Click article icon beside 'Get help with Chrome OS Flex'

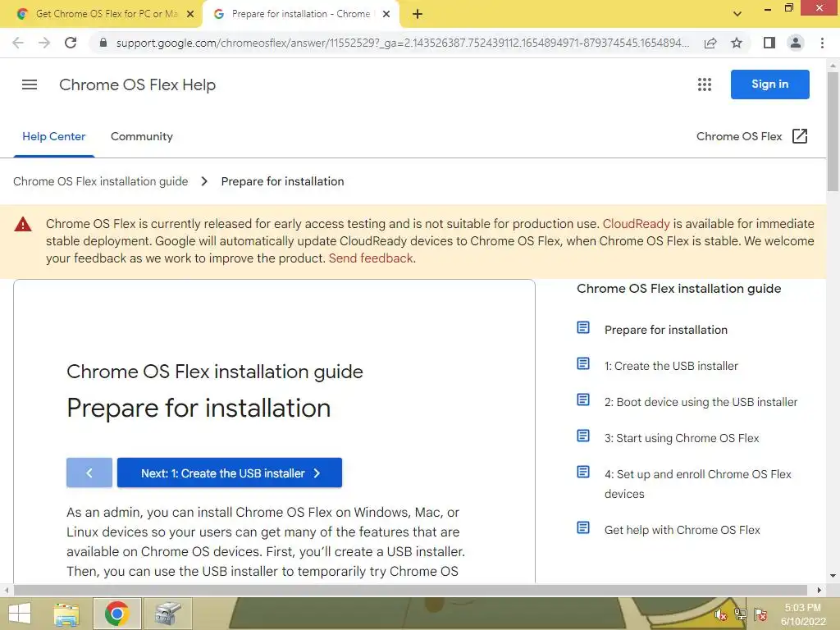(583, 527)
